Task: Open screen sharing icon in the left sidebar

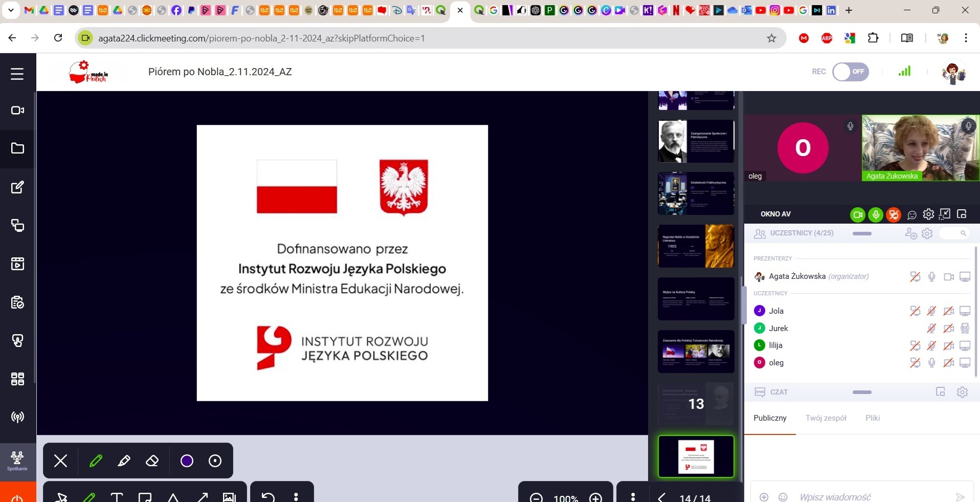Action: pos(17,225)
